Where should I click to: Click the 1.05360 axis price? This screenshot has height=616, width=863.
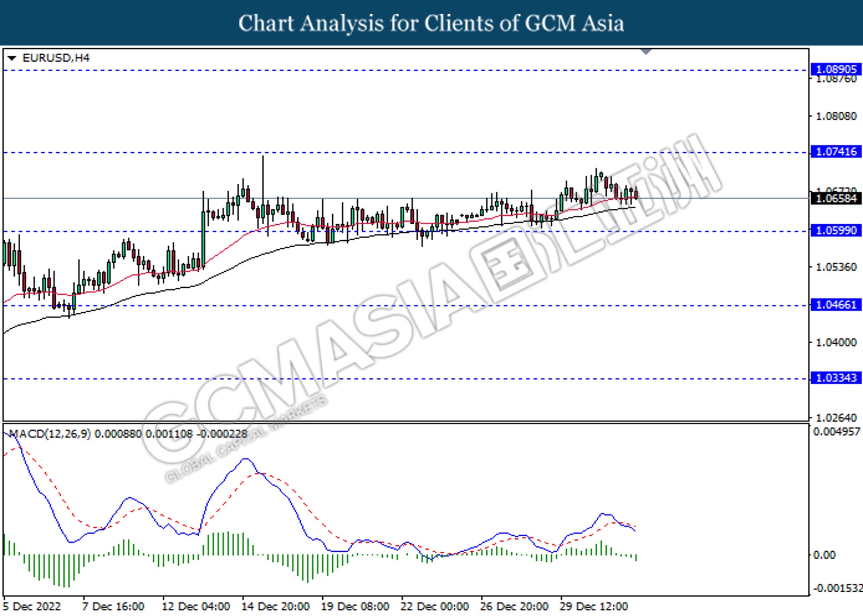coord(836,267)
